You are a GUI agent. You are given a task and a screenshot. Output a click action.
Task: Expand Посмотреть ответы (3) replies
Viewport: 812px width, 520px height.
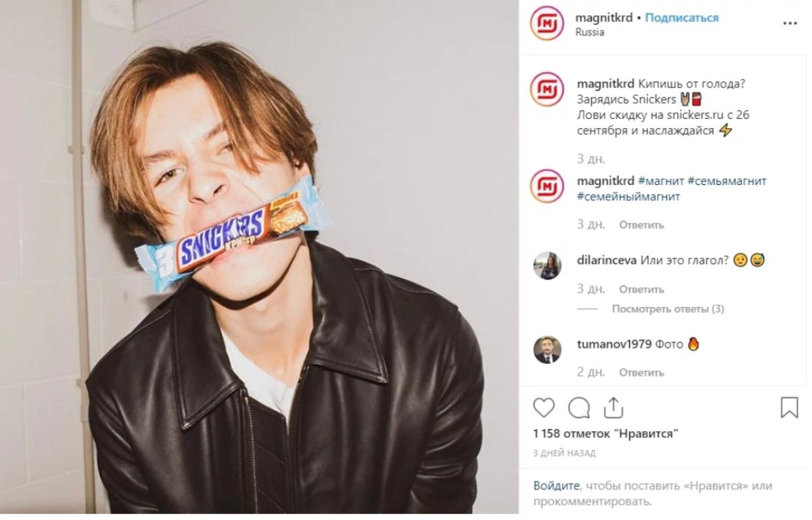point(668,309)
